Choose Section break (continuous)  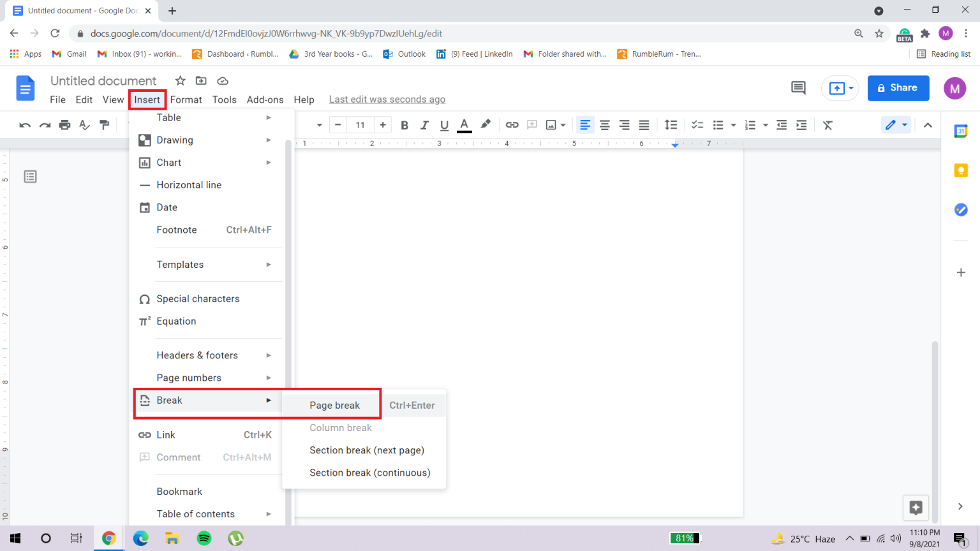coord(369,473)
